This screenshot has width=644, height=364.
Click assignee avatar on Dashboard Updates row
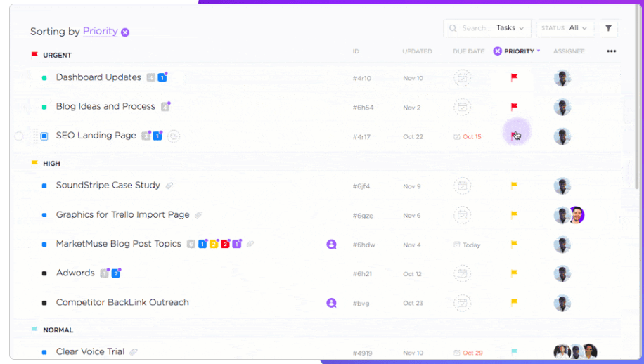562,78
